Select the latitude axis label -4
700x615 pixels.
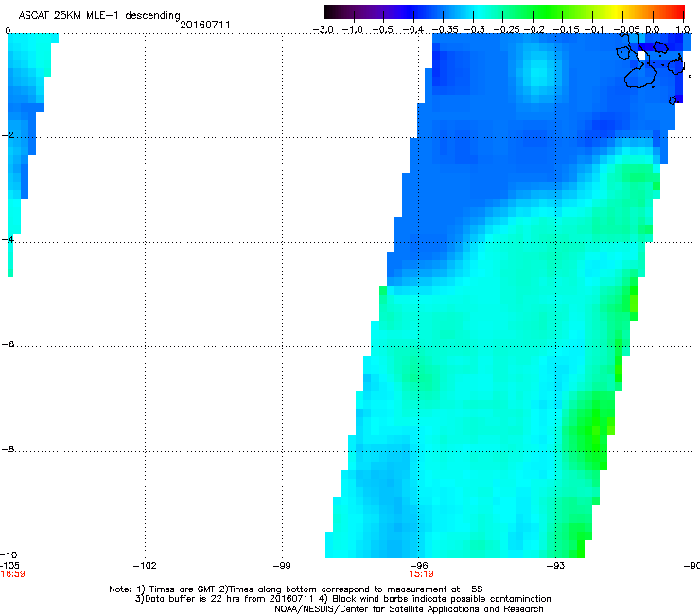coord(8,239)
